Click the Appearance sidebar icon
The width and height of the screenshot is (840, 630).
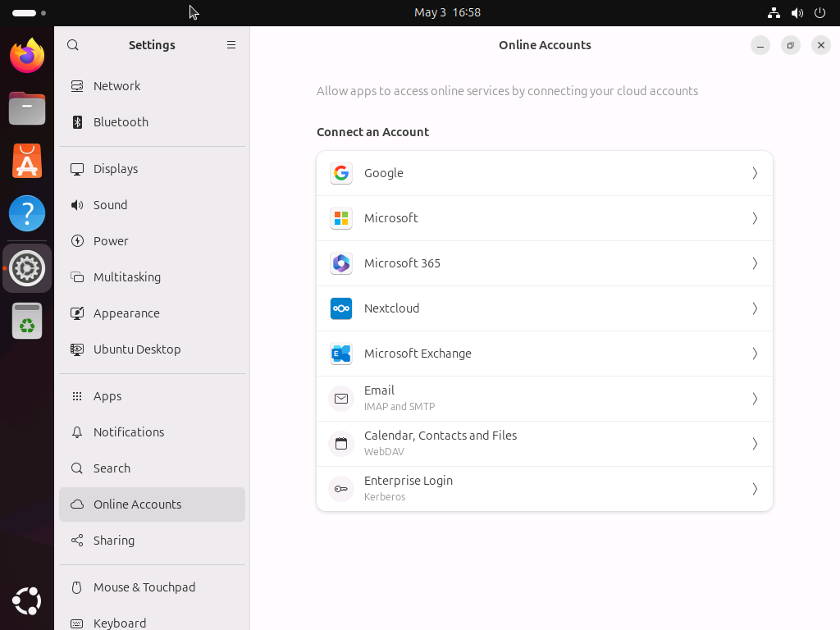(x=77, y=313)
